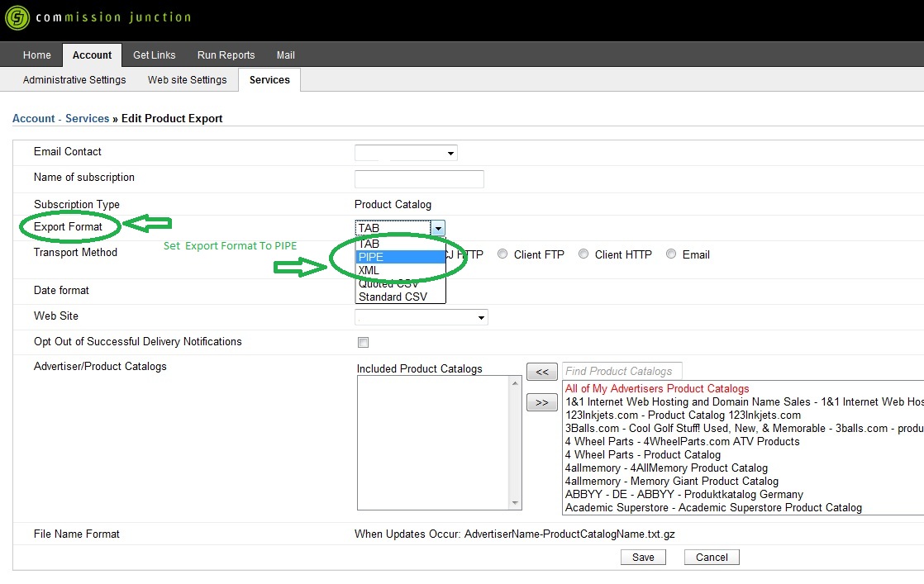The height and width of the screenshot is (584, 924).
Task: Select the Client FTP radio button
Action: tap(502, 254)
